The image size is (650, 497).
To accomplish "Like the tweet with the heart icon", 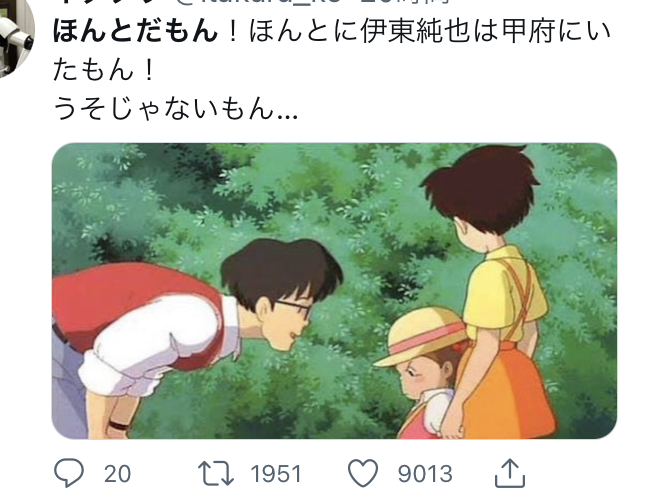I will [x=363, y=473].
